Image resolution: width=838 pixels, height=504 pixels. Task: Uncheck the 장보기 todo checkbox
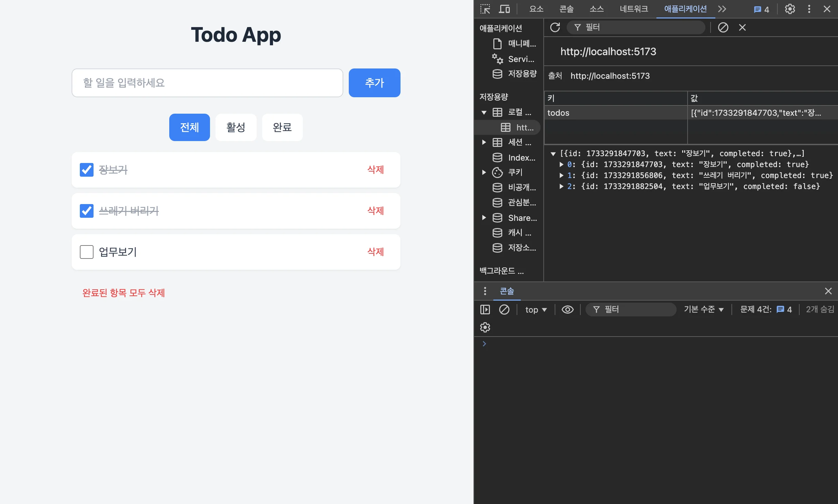tap(87, 170)
